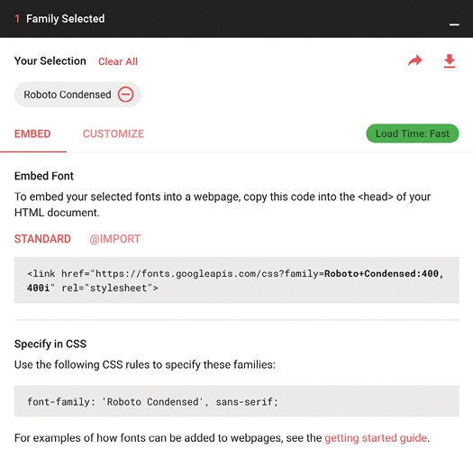This screenshot has height=476, width=473.
Task: Click the Roboto+Condensed:400 bold text in code
Action: point(381,274)
